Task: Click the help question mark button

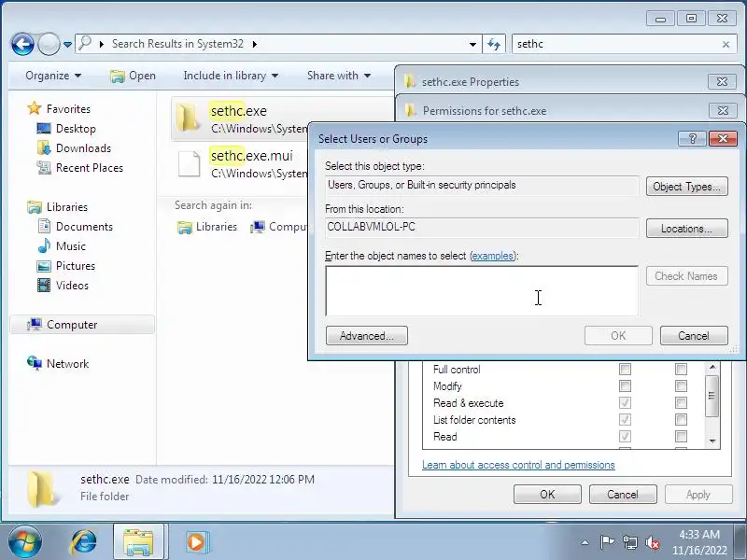Action: pos(692,138)
